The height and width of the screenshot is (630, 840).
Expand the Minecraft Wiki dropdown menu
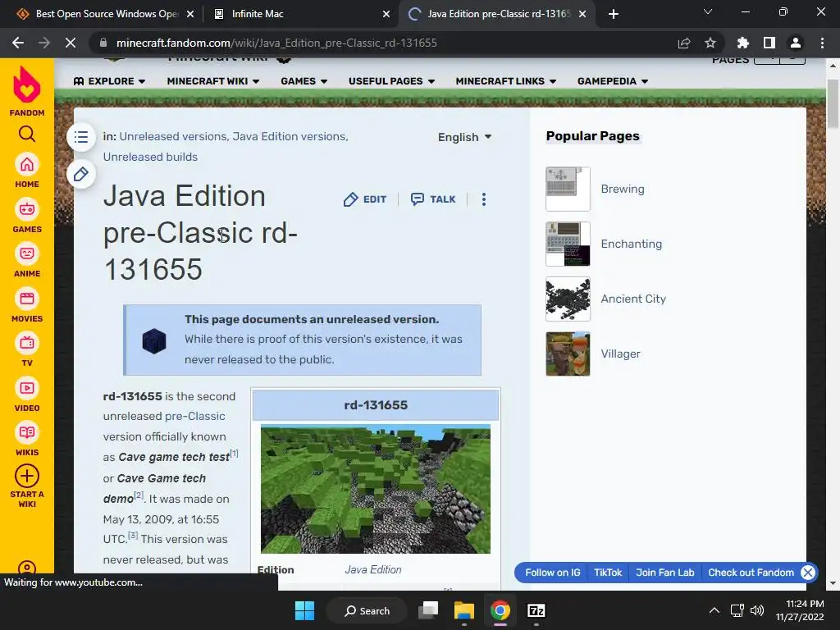pyautogui.click(x=213, y=81)
